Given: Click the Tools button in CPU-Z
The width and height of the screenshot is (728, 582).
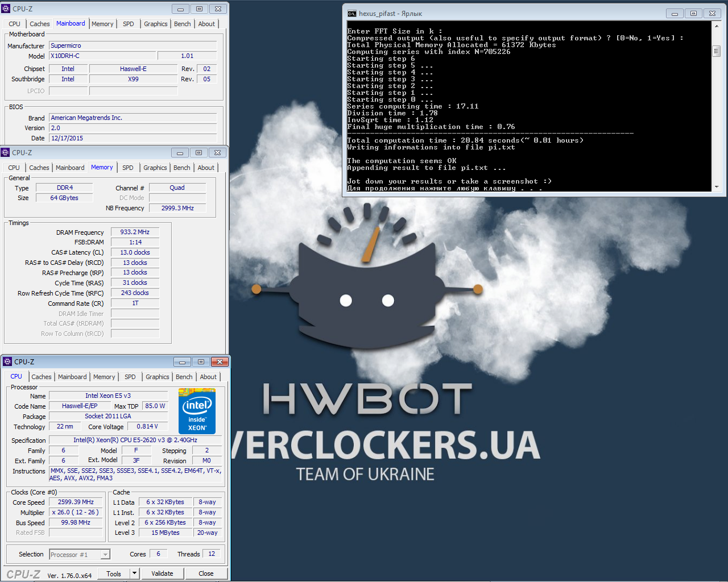Looking at the screenshot, I should click(114, 573).
